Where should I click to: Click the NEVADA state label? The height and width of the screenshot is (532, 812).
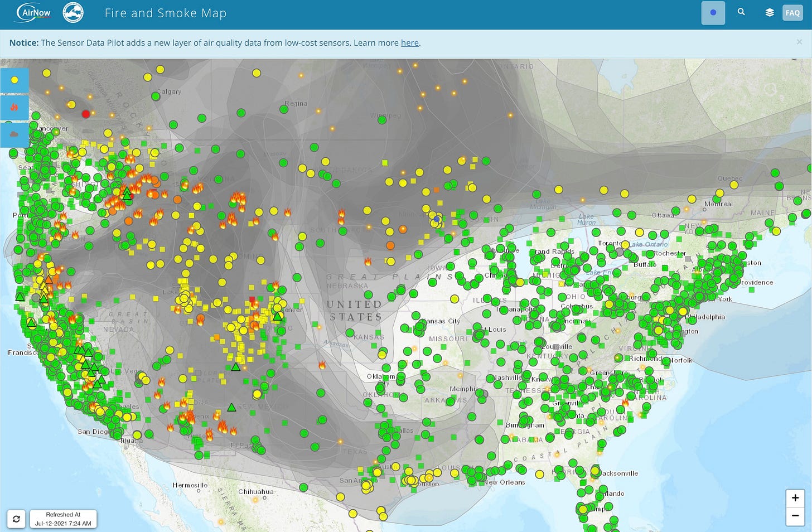[x=118, y=330]
